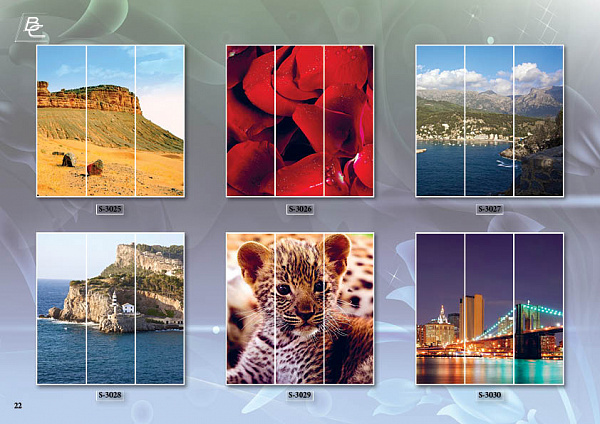Open the leopard cub image
The image size is (600, 424).
[300, 308]
